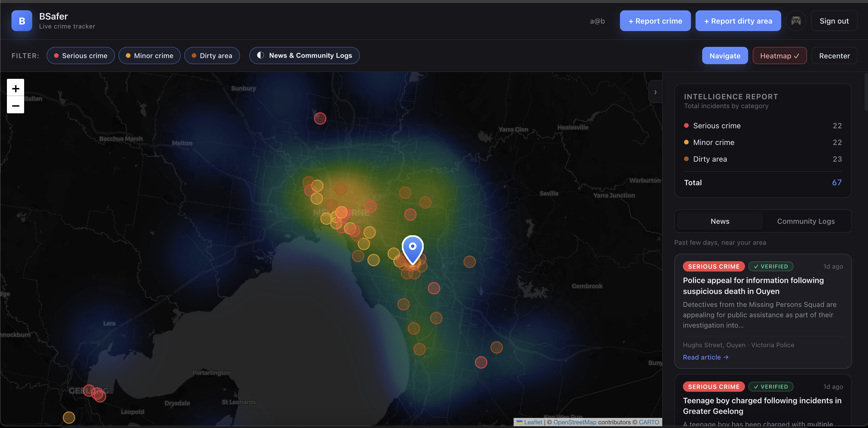Disable the Heatmap overlay
868x428 pixels.
coord(779,56)
